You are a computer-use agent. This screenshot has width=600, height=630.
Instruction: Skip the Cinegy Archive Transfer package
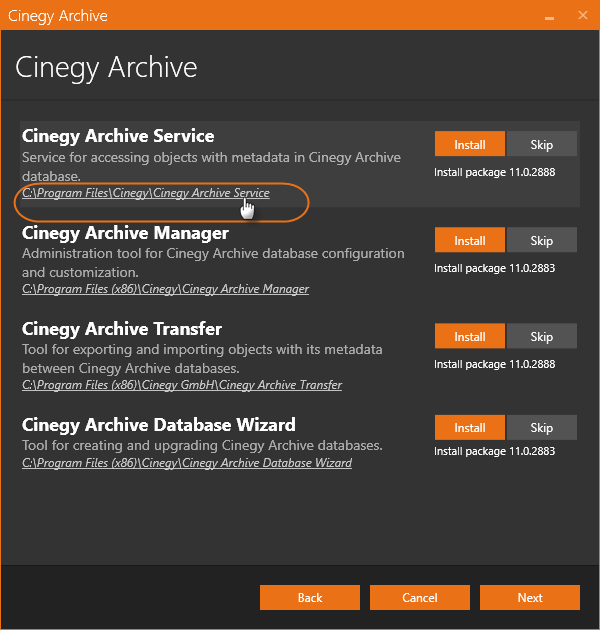(541, 336)
